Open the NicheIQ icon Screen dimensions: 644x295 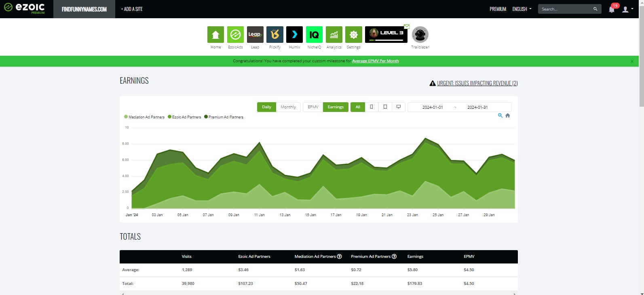[314, 35]
